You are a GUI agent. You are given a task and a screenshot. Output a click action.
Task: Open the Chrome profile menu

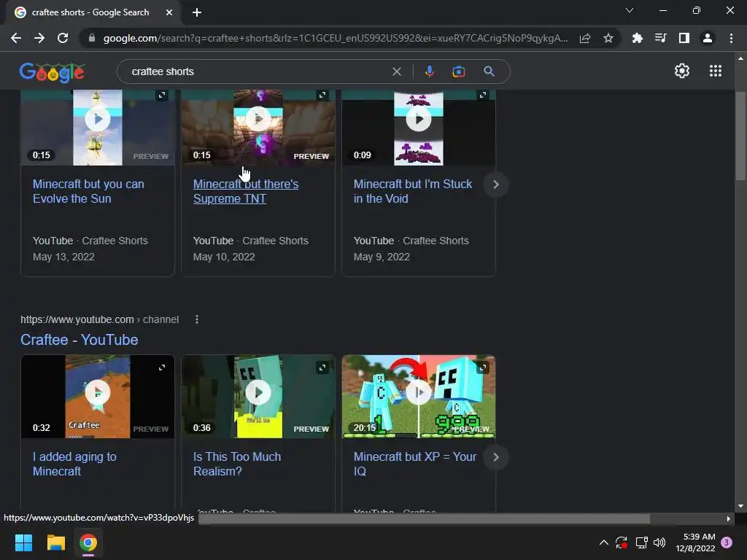[x=708, y=38]
